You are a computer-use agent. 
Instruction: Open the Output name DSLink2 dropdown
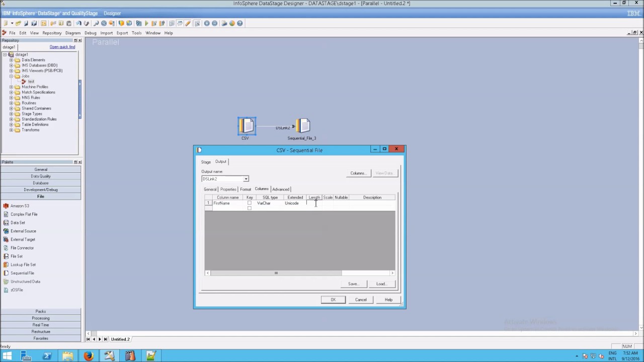pos(246,179)
